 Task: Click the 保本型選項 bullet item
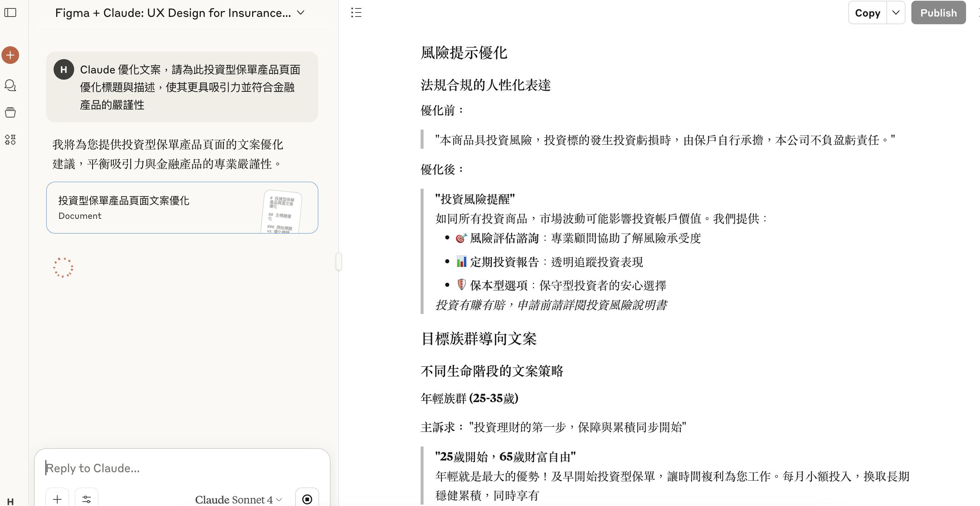point(561,286)
